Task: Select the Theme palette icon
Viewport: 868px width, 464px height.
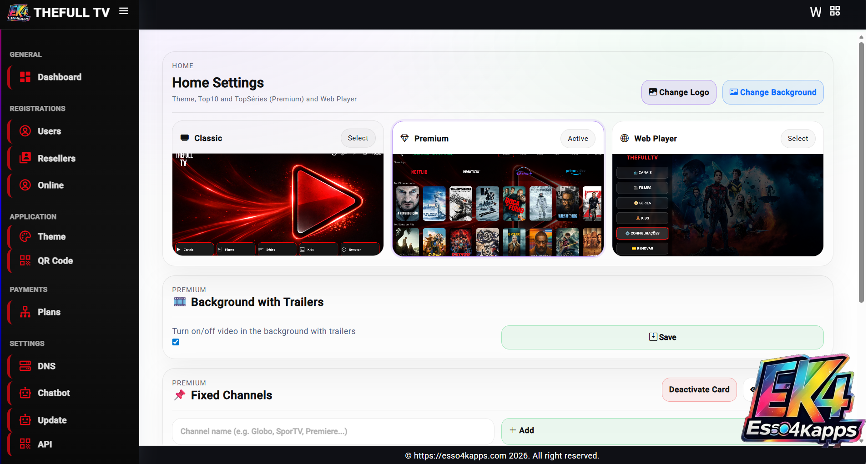Action: 25,236
